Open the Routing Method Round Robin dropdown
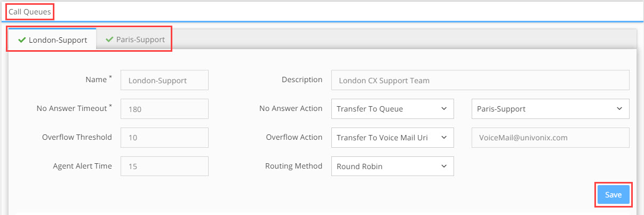This screenshot has width=644, height=215. [392, 166]
